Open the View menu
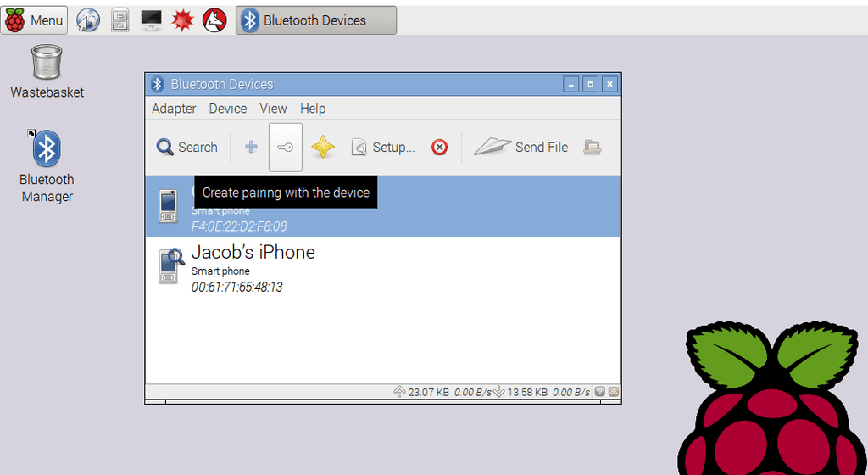 point(274,109)
